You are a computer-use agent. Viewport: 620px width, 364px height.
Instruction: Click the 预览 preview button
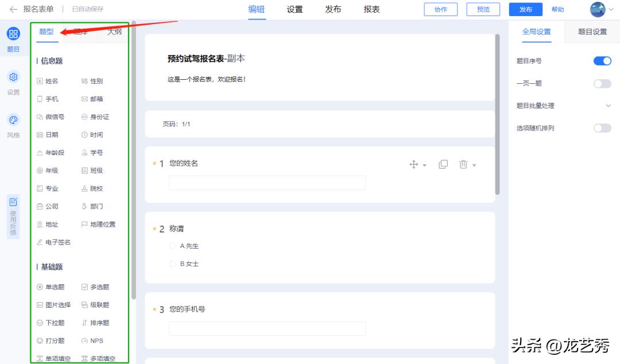pos(483,9)
